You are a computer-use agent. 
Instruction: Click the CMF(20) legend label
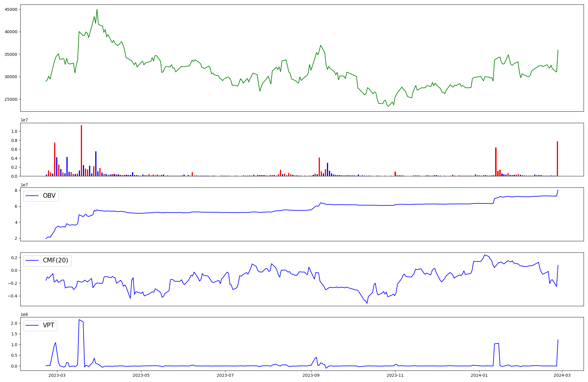(x=55, y=261)
